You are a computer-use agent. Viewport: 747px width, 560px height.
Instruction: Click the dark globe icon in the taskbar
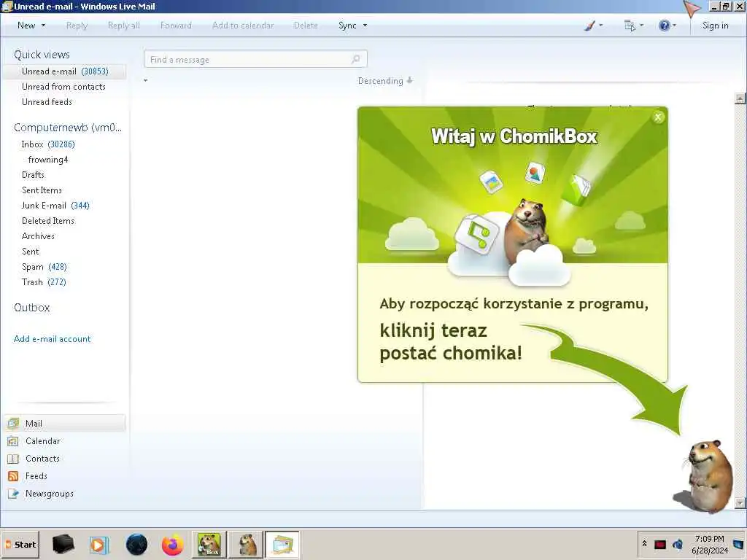136,544
